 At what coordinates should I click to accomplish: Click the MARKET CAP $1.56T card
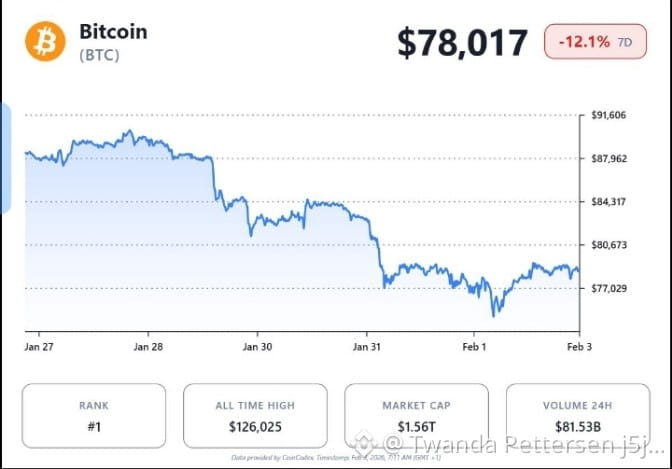(x=416, y=416)
